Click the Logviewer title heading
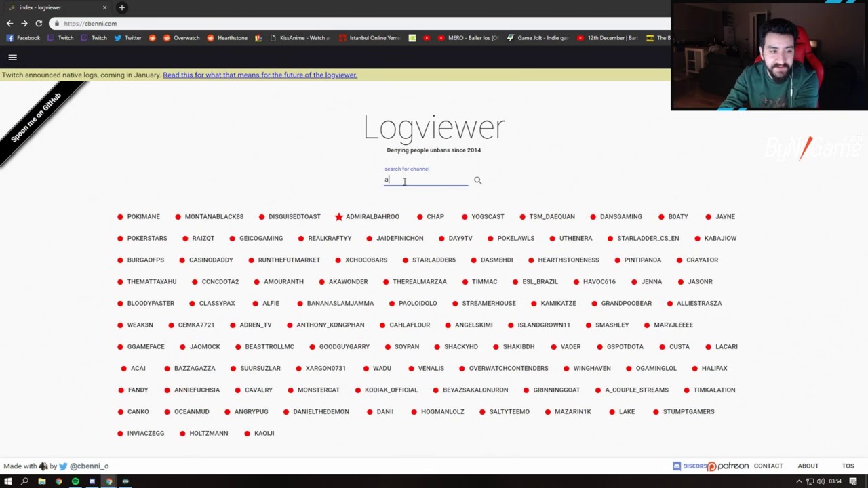The height and width of the screenshot is (488, 868). pyautogui.click(x=434, y=127)
